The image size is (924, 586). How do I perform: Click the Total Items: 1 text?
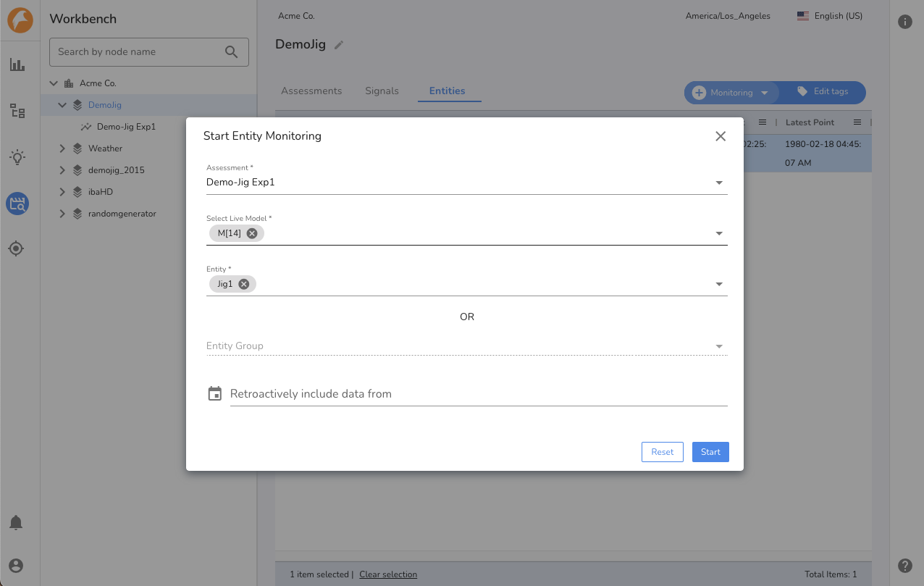831,574
